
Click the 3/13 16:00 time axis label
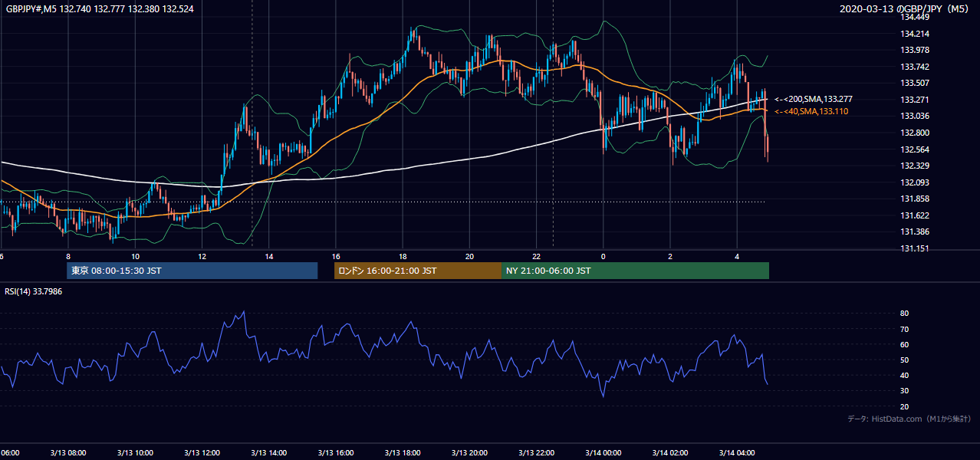point(336,452)
